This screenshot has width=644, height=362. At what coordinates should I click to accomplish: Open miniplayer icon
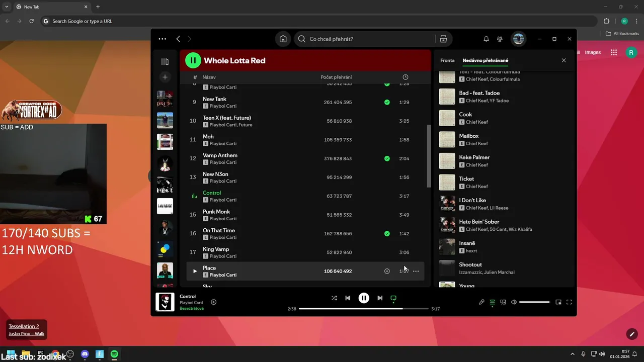[558, 302]
